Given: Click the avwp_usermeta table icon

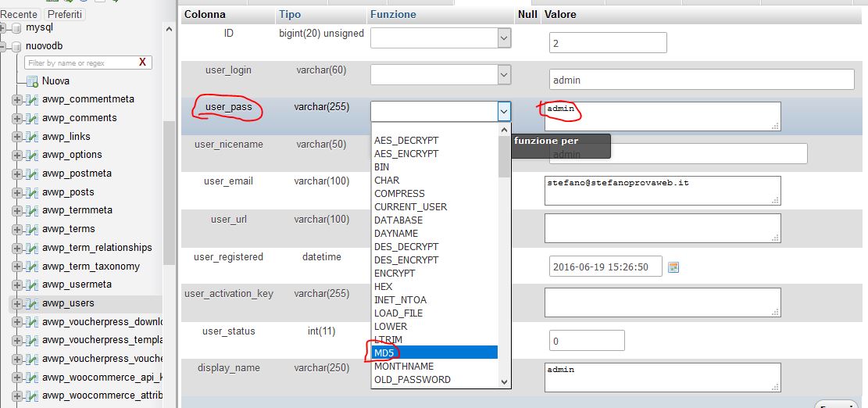Looking at the screenshot, I should click(x=33, y=285).
